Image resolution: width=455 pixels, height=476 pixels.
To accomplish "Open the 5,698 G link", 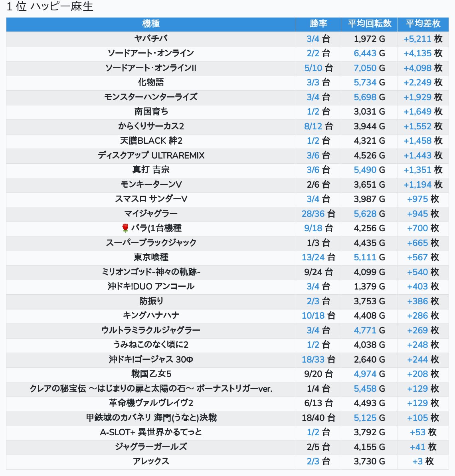I will tap(365, 97).
